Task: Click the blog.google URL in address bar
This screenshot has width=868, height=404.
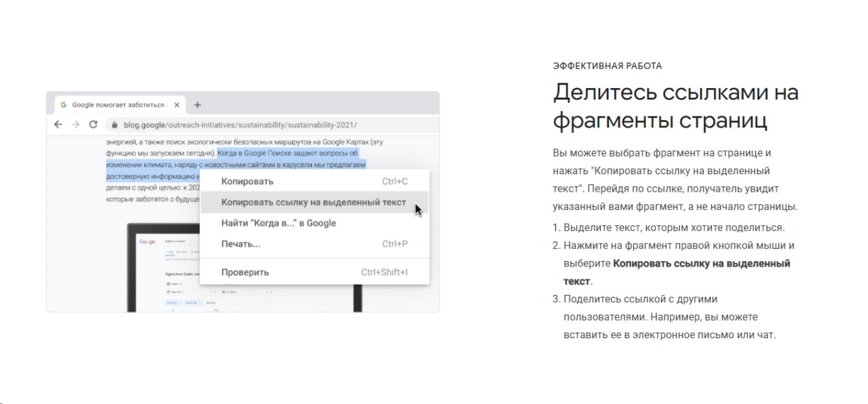Action: click(x=240, y=125)
